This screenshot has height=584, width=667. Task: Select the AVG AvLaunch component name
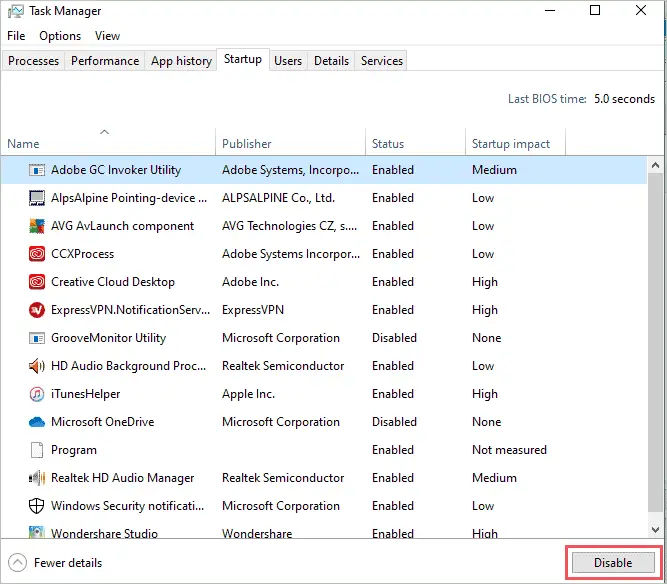click(123, 226)
